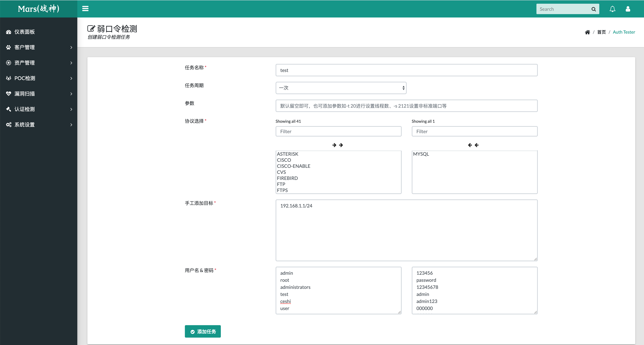The width and height of the screenshot is (644, 345).
Task: Select FIREBIRD in the protocol list
Action: [287, 178]
